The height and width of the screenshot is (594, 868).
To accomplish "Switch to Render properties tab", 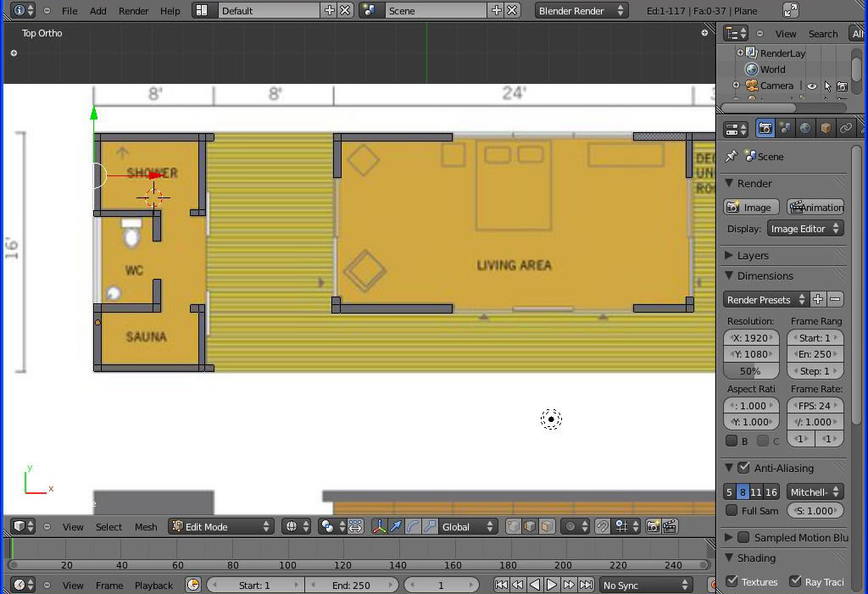I will click(765, 129).
